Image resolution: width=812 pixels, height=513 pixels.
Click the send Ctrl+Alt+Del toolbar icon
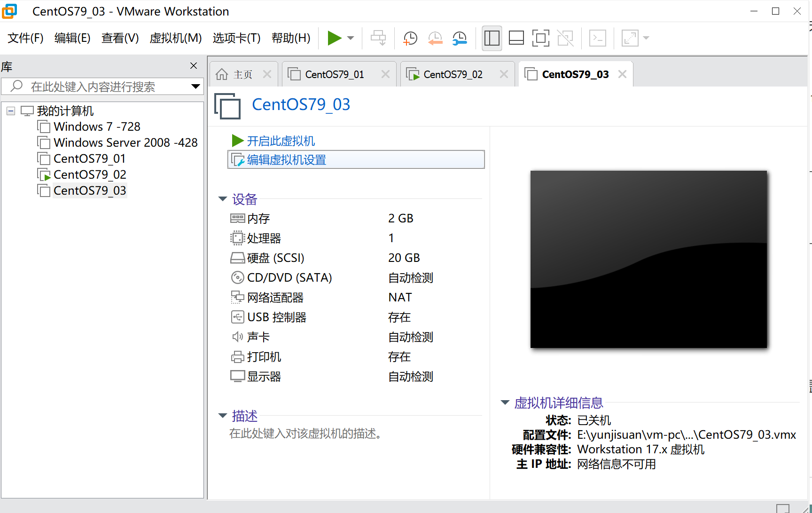(x=378, y=38)
